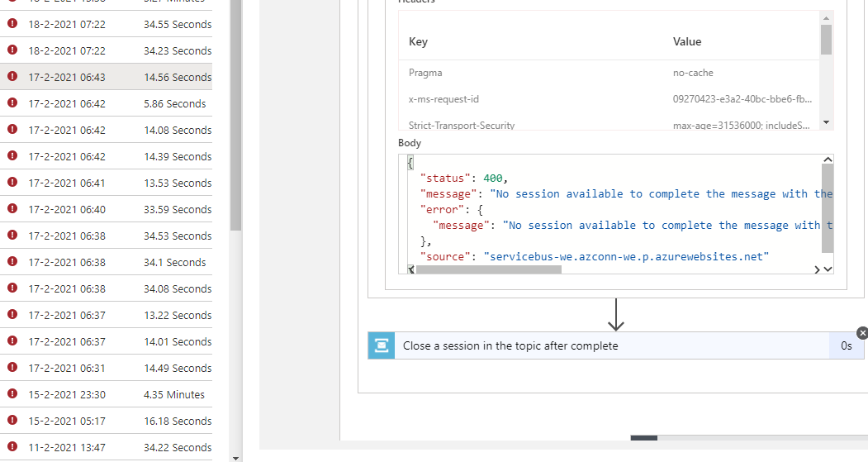Click failed status icon for run 17-2-2021 06:43
Viewport: 868px width, 462px height.
12,76
